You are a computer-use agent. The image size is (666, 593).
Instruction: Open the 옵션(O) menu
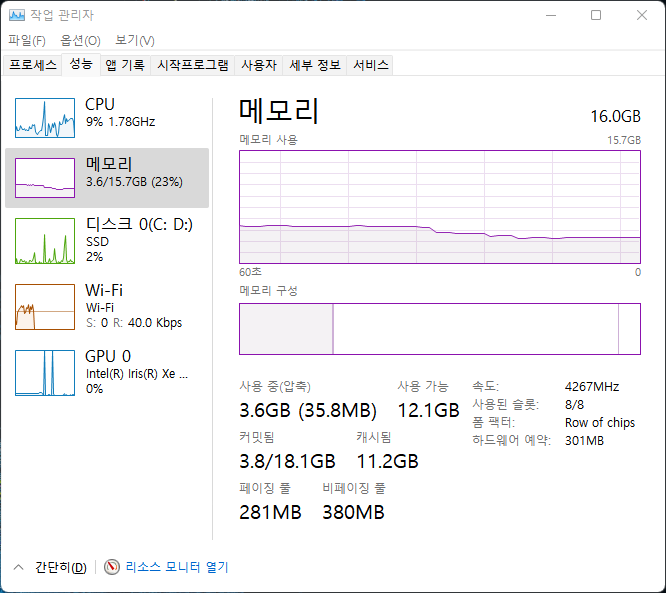pyautogui.click(x=80, y=40)
